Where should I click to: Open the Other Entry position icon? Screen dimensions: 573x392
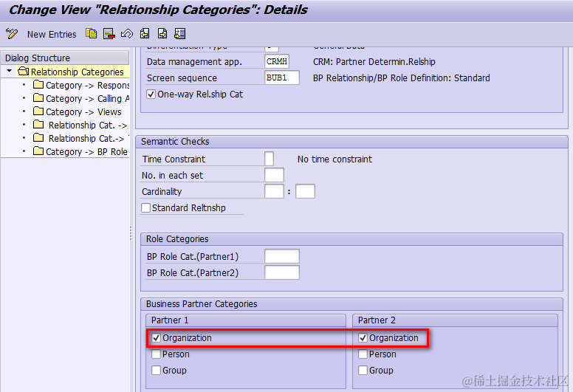[179, 34]
